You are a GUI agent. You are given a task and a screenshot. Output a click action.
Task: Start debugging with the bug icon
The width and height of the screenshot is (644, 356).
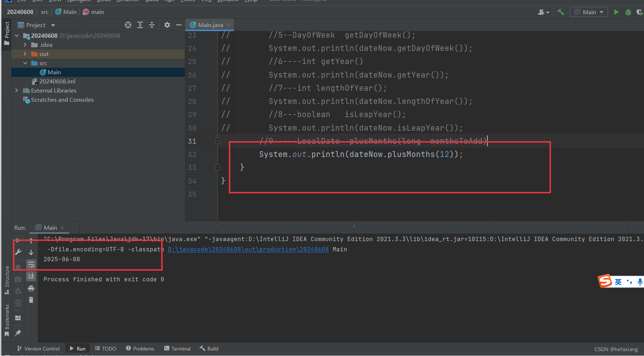[628, 12]
